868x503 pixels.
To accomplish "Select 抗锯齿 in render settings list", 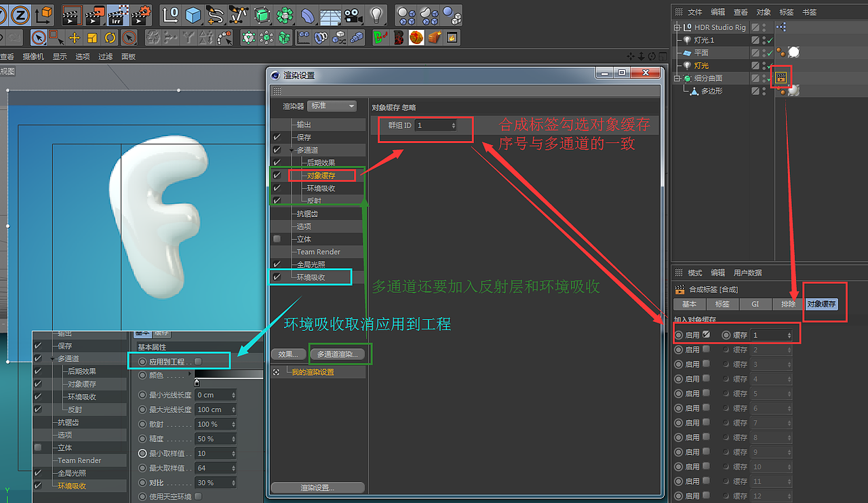I will [307, 214].
